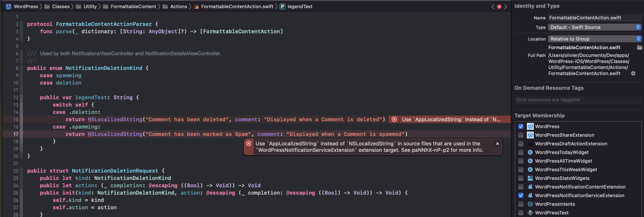The width and height of the screenshot is (644, 217).
Task: Click the WordPressNotificationContentExtension bell icon
Action: pyautogui.click(x=530, y=187)
